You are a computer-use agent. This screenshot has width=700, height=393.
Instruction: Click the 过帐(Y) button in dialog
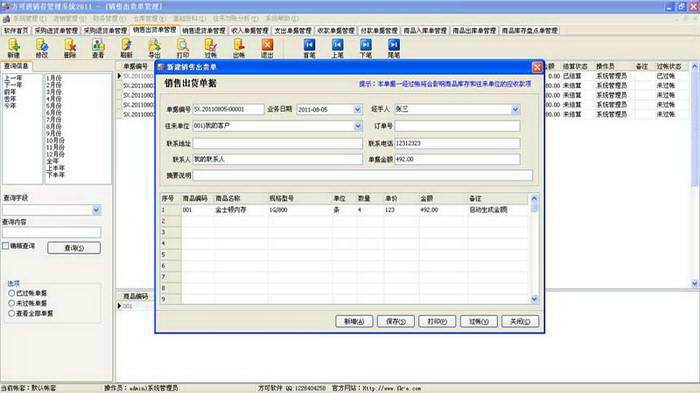[479, 322]
